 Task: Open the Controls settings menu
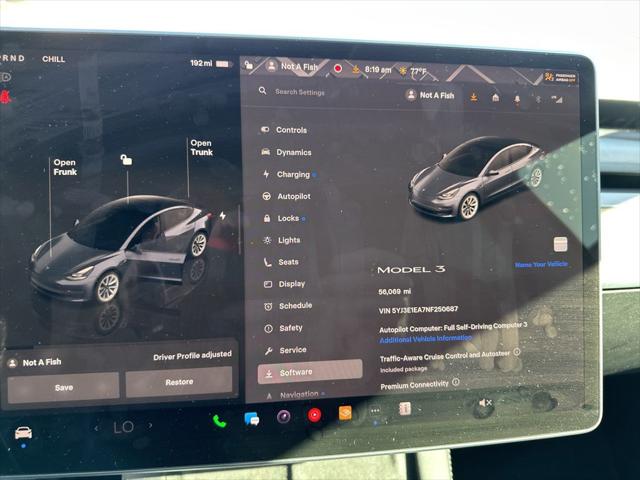[x=284, y=130]
